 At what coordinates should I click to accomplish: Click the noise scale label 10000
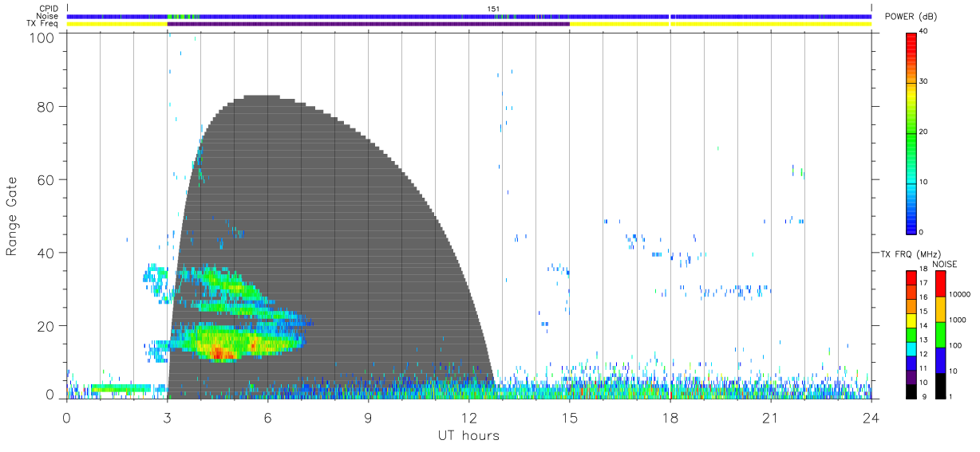coord(959,295)
